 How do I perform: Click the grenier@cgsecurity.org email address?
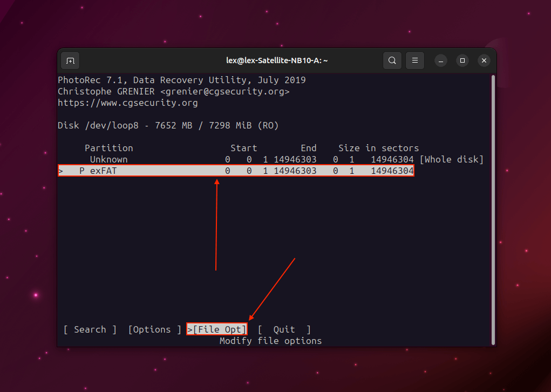(225, 92)
